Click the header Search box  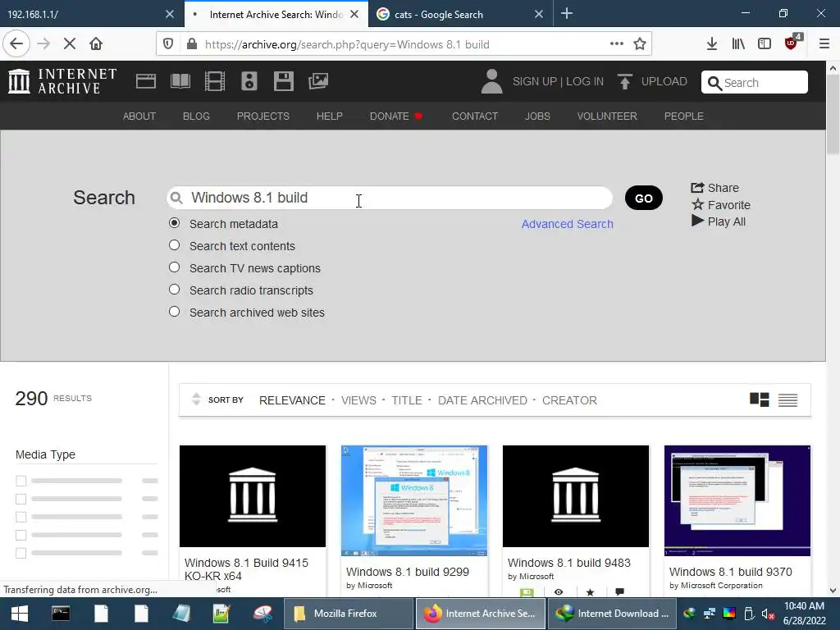[x=755, y=83]
